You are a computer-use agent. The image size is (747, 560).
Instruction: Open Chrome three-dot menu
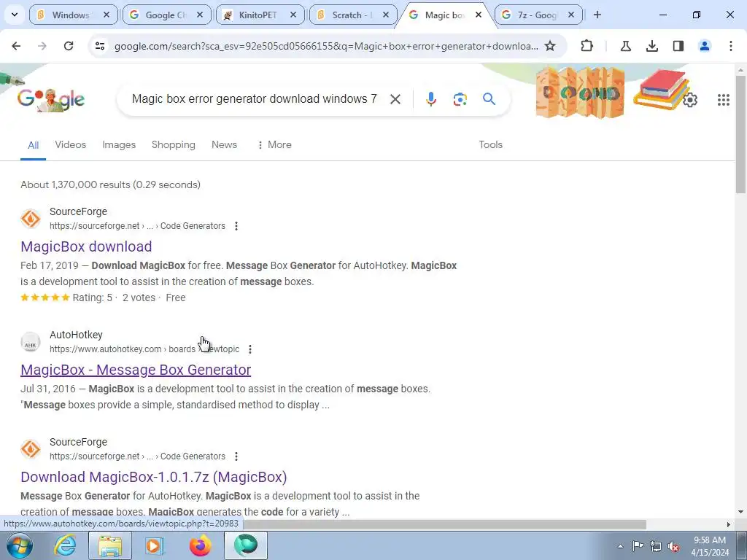[731, 46]
